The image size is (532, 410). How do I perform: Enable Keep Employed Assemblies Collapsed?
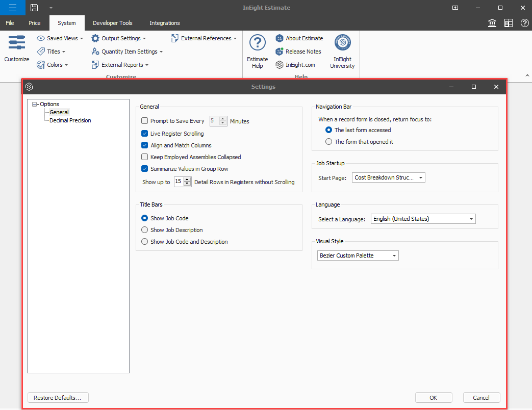[x=144, y=157]
